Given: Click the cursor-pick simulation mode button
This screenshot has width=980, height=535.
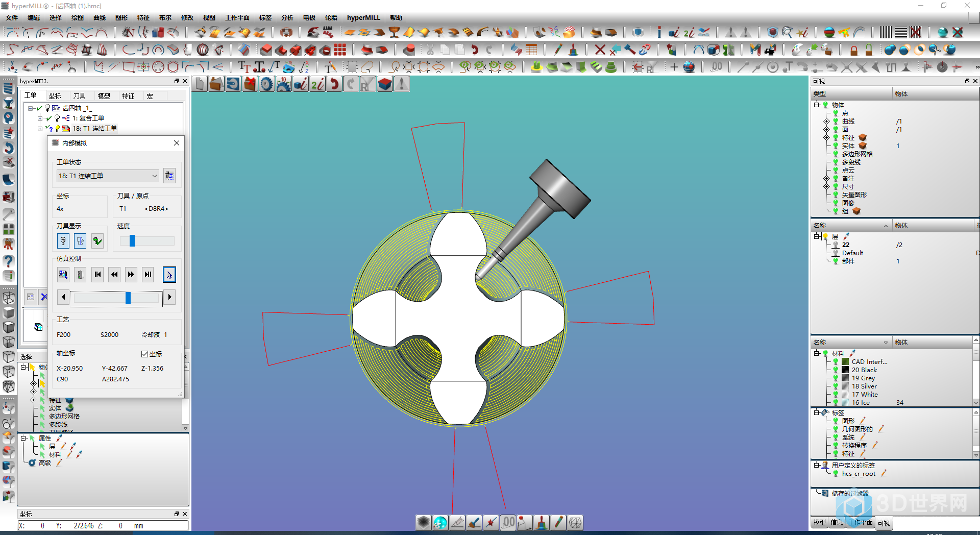Looking at the screenshot, I should pyautogui.click(x=169, y=275).
